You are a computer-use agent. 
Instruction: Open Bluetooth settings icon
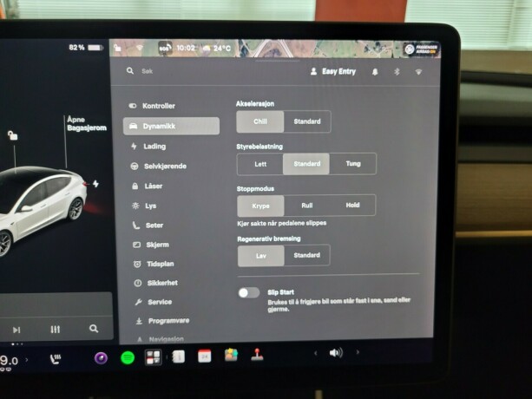click(x=397, y=72)
